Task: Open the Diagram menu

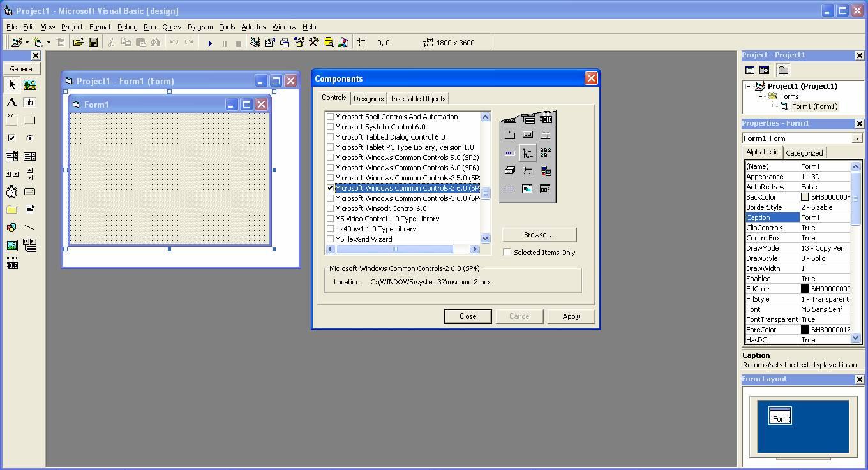Action: click(x=200, y=27)
